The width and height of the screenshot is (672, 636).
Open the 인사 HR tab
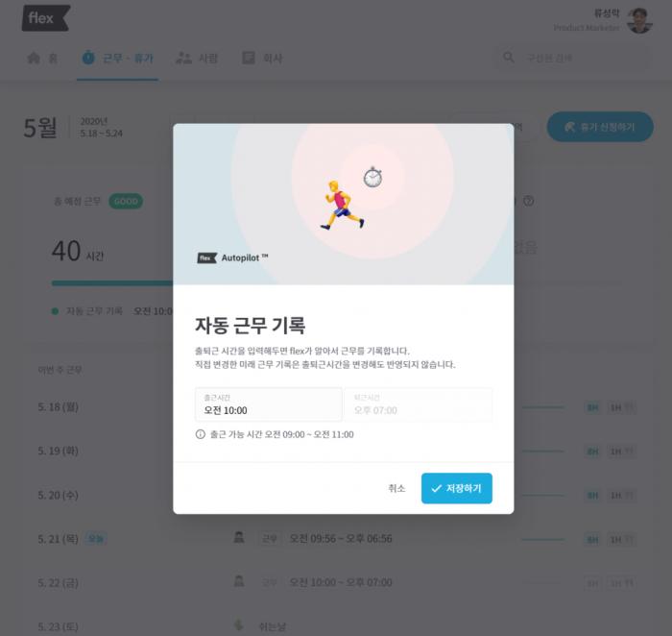[262, 58]
